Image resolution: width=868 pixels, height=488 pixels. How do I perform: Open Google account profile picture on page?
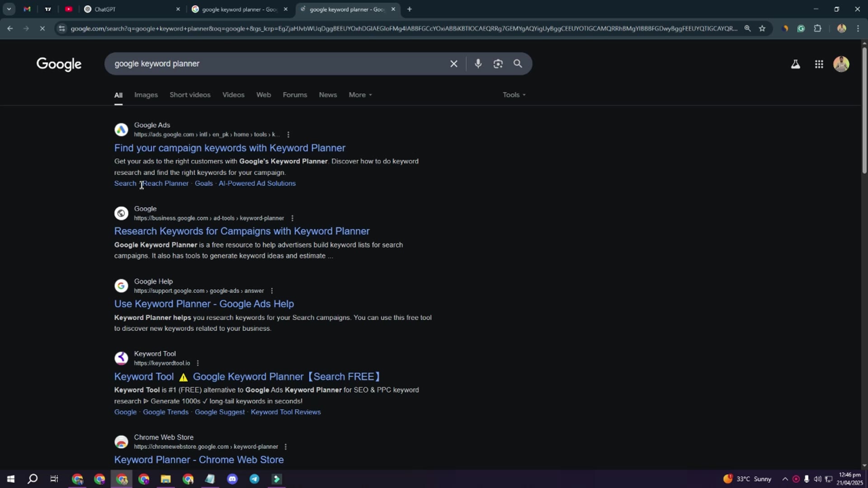841,64
